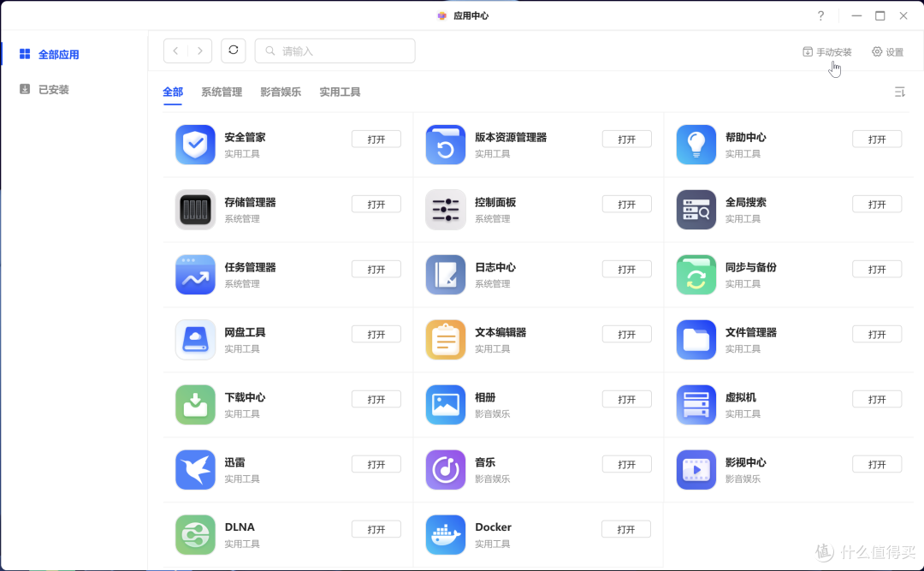Click the Docker whale icon

click(446, 534)
